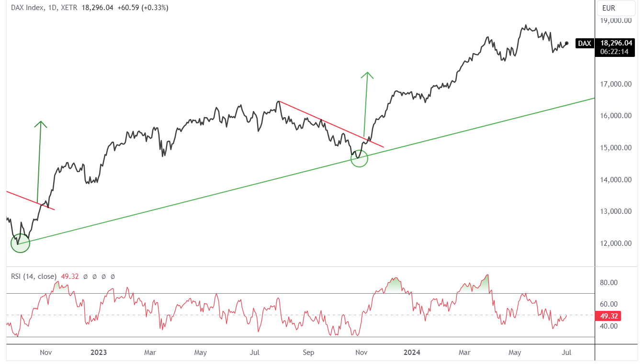Screen dimensions: 644x364
Task: Select the last price dot on chart line
Action: click(567, 43)
